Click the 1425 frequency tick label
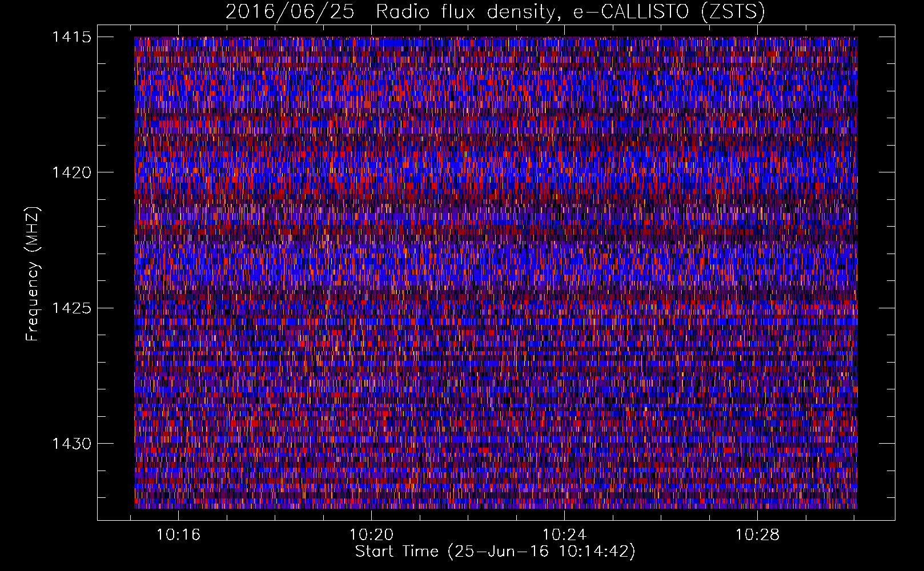 click(x=71, y=308)
